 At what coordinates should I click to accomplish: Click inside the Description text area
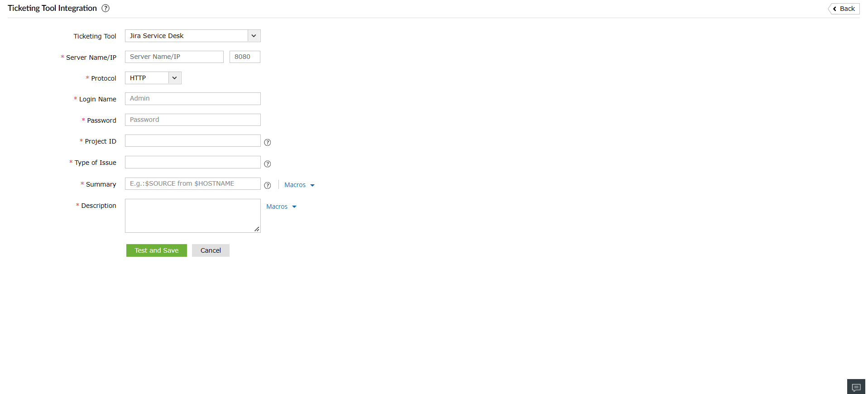tap(193, 216)
